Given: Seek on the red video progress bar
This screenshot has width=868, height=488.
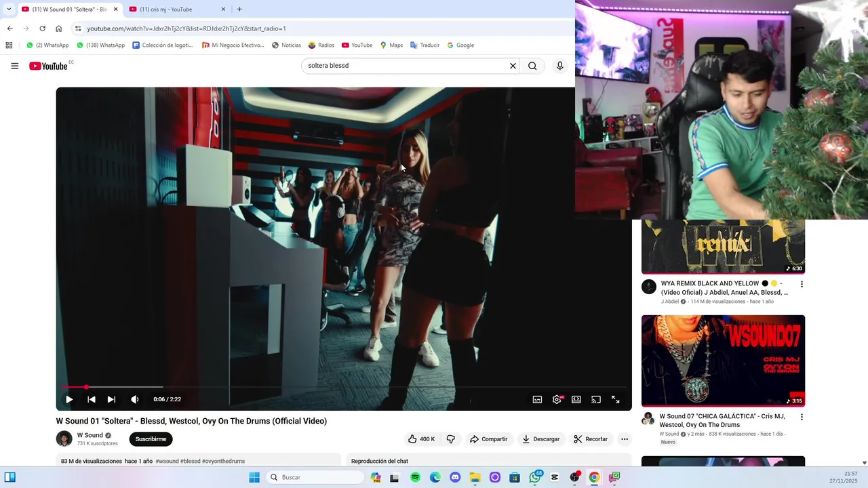Looking at the screenshot, I should 343,387.
